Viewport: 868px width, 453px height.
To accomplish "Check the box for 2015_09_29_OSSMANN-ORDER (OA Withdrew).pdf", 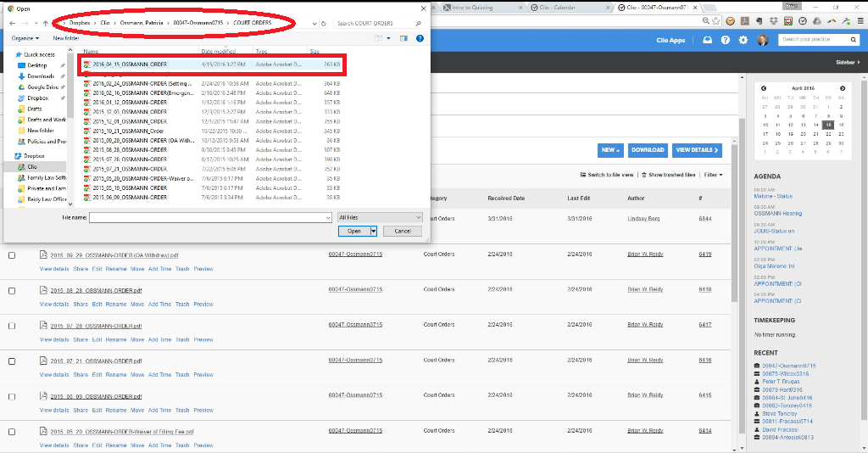I will pos(12,254).
